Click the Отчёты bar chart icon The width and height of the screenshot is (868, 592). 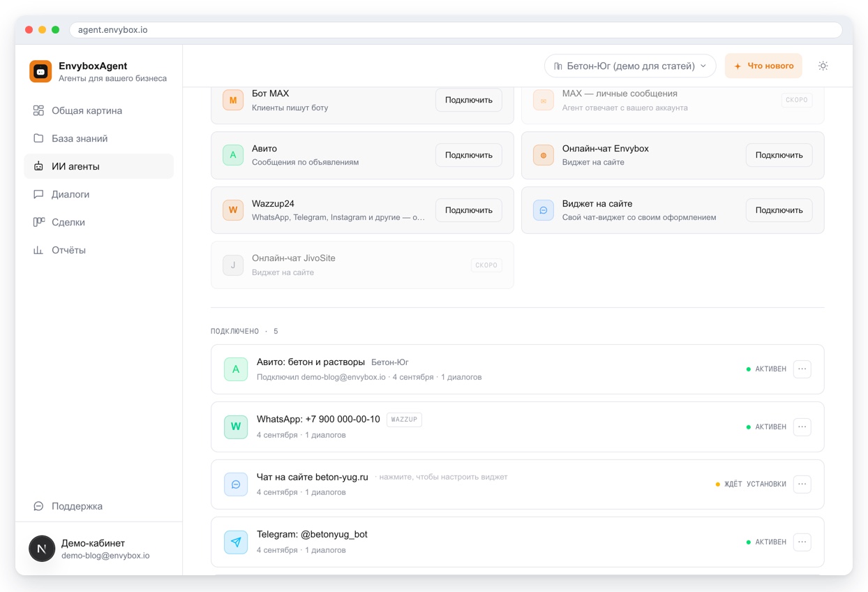click(38, 250)
